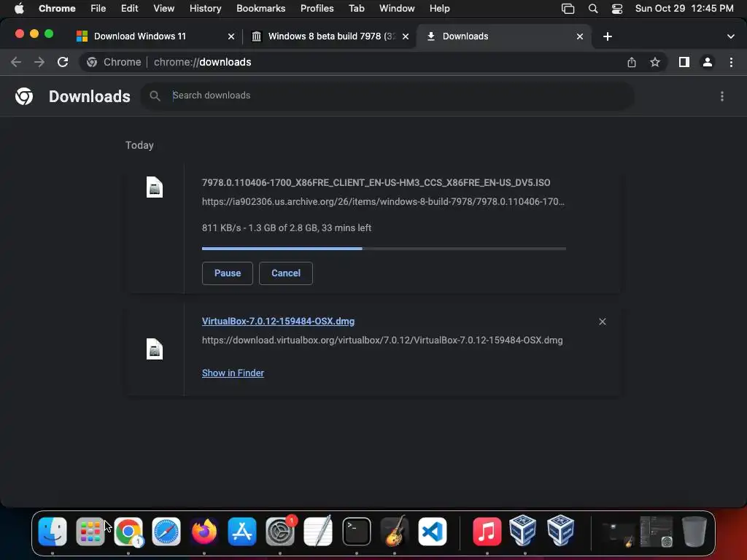This screenshot has width=747, height=560.
Task: Click the 7978.0.110406 ISO file name
Action: (376, 183)
